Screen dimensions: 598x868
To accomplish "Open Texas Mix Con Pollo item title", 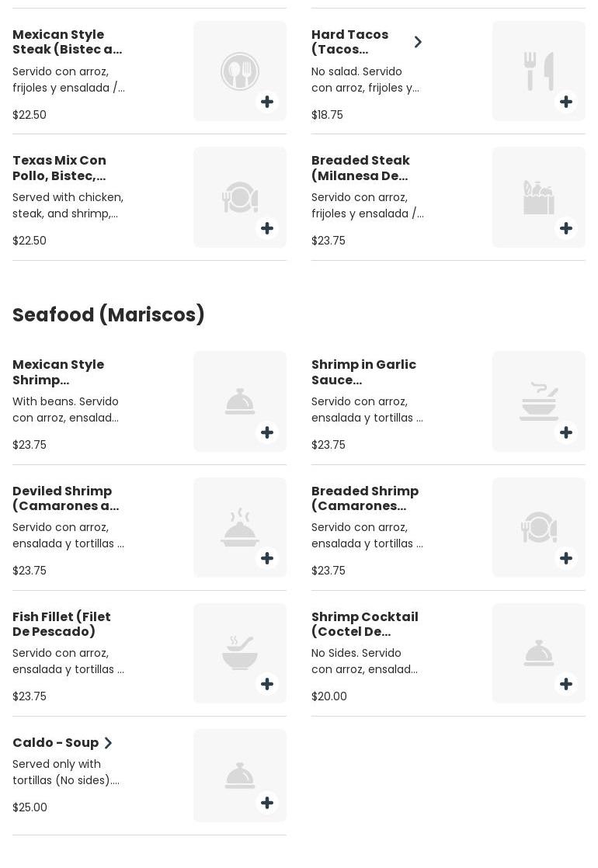I will click(59, 168).
